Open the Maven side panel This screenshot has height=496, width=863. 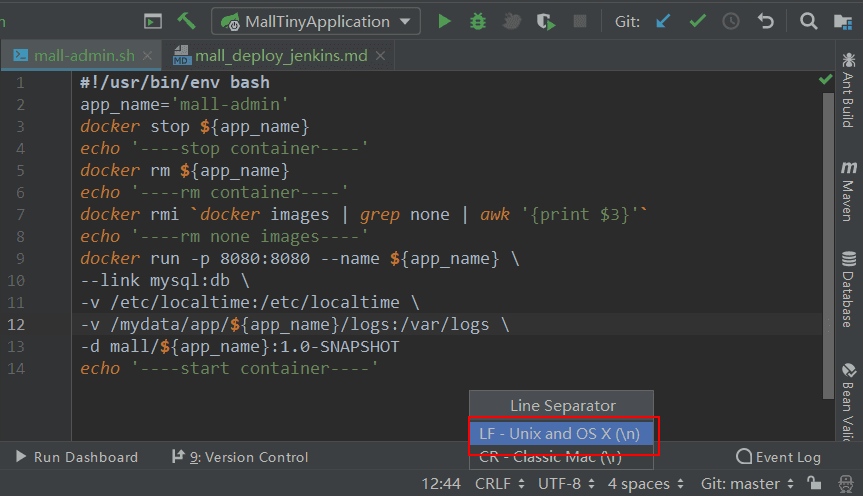click(848, 190)
